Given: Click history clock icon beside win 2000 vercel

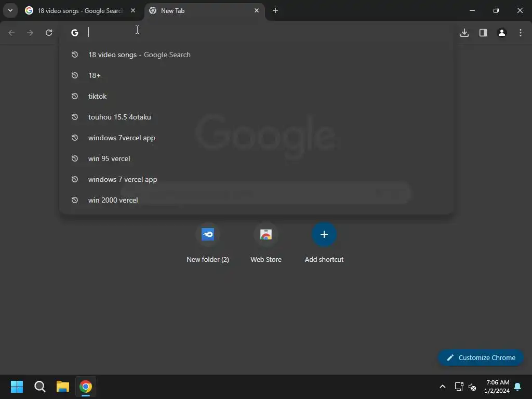Looking at the screenshot, I should 75,200.
